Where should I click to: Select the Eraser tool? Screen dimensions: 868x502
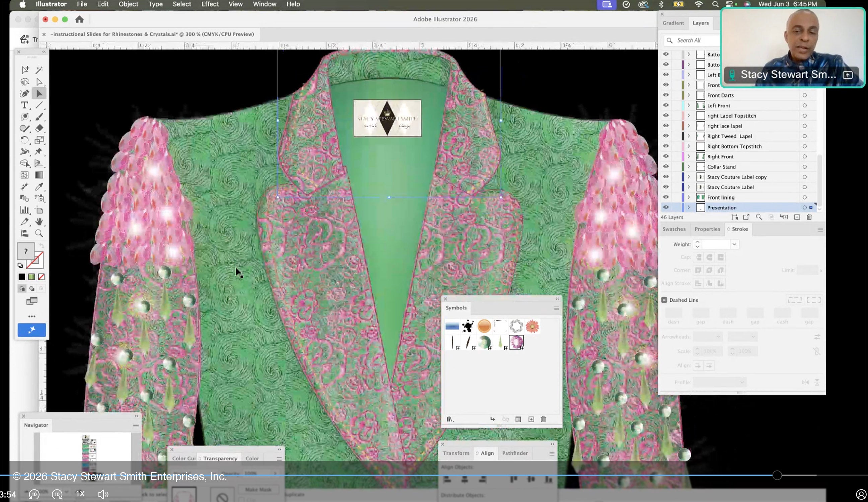click(x=39, y=128)
